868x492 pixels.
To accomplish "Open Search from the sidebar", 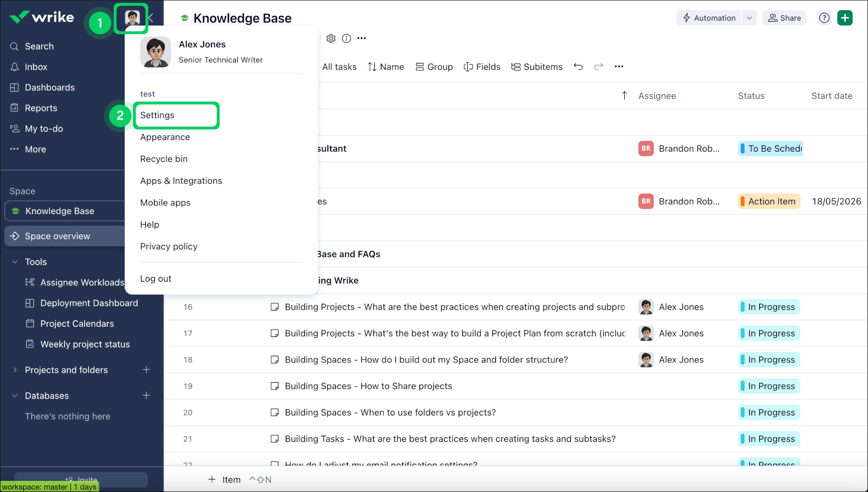I will pos(39,46).
